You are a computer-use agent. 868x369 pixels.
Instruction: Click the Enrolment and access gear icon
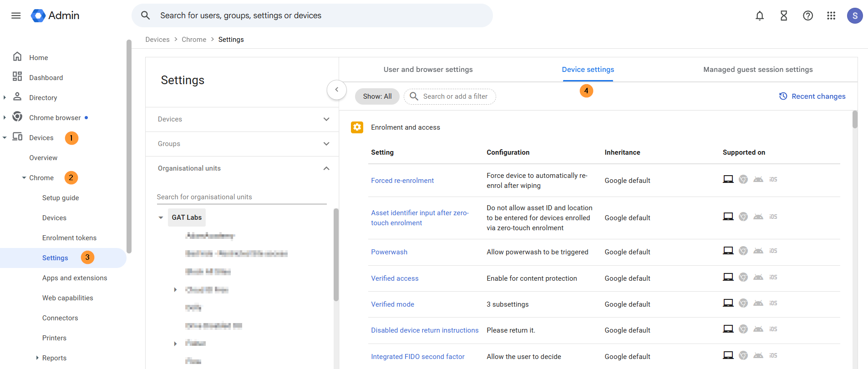[x=357, y=127]
